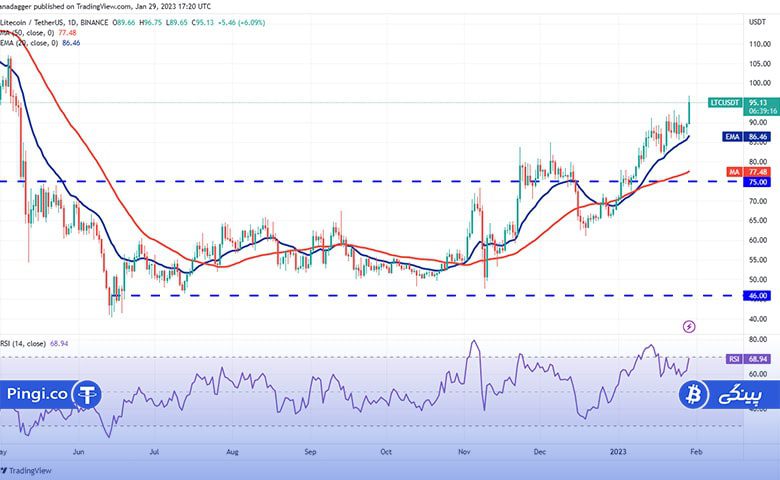This screenshot has height=480, width=780.
Task: Click the published on TradingView.com header text
Action: point(103,6)
